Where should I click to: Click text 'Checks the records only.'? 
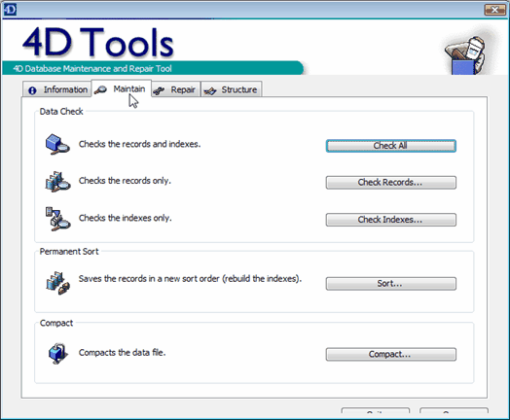tap(125, 181)
